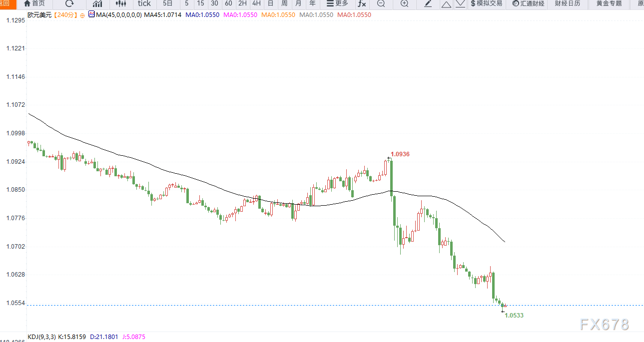Image resolution: width=644 pixels, height=342 pixels.
Task: Expand the 更多 menu
Action: coord(337,3)
